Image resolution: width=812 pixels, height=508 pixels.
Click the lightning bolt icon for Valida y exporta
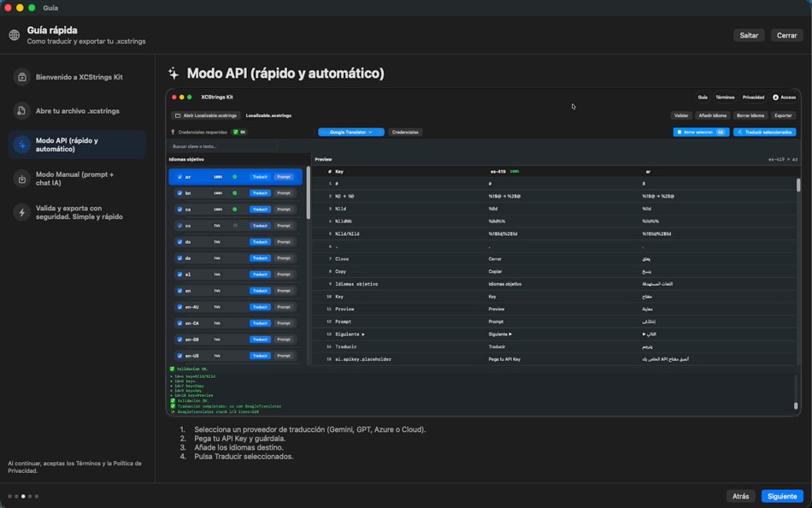pyautogui.click(x=21, y=213)
